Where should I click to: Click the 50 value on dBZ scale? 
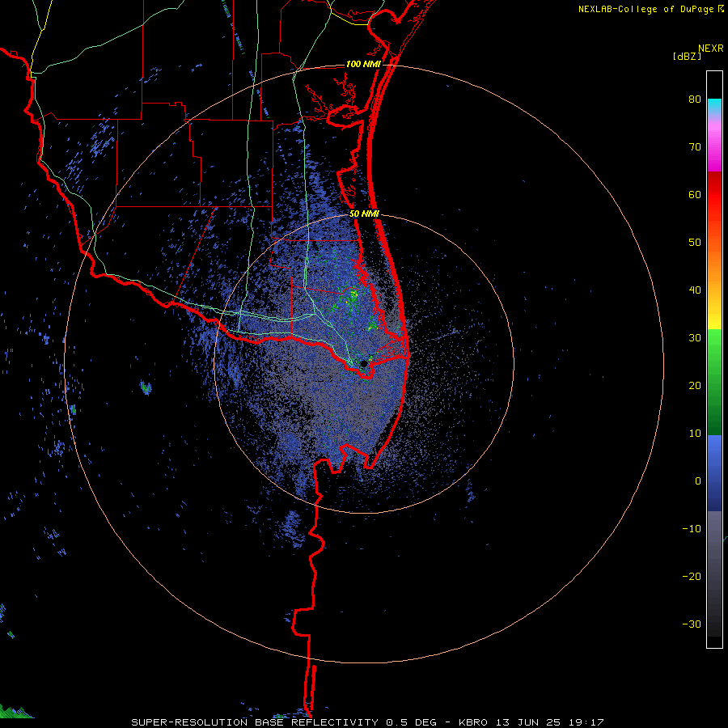tap(695, 243)
